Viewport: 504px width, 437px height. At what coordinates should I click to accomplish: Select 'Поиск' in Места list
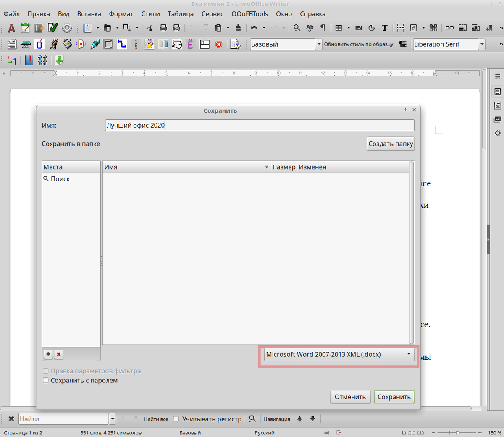(x=71, y=179)
